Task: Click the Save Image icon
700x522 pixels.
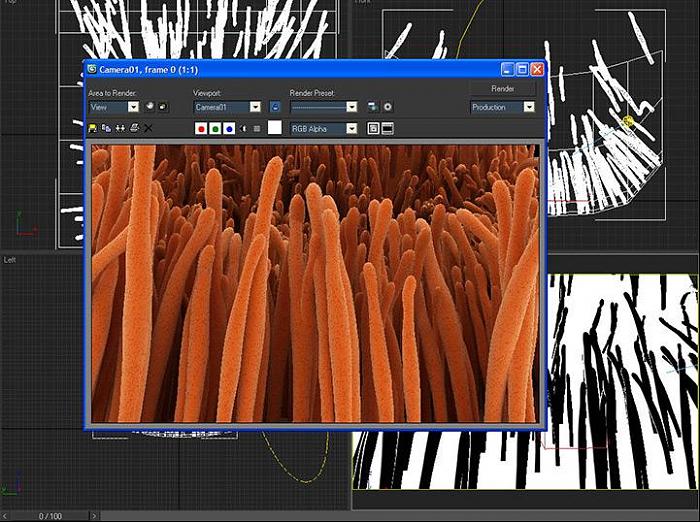Action: pyautogui.click(x=93, y=128)
